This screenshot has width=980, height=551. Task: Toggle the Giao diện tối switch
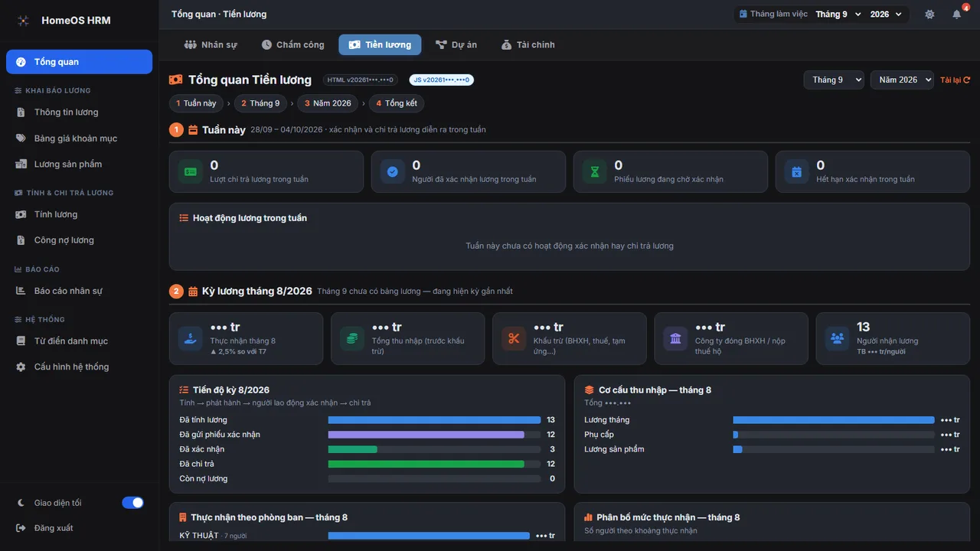[x=132, y=503]
